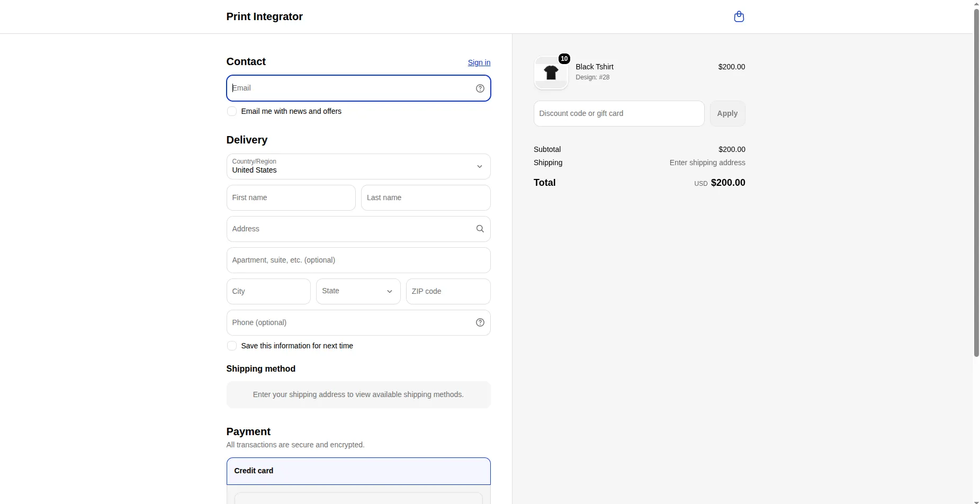The width and height of the screenshot is (980, 504).
Task: Click the Shipping method heading
Action: click(x=260, y=368)
